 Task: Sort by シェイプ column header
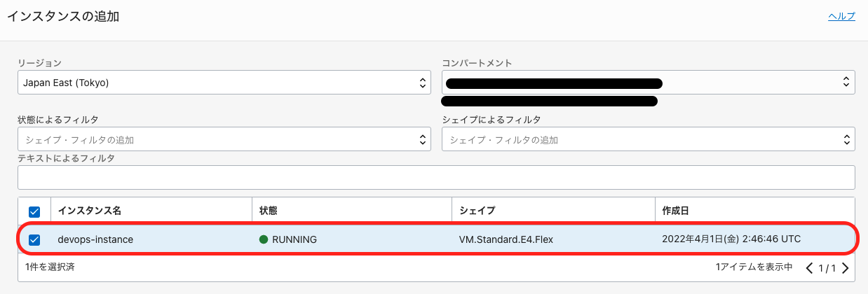(477, 211)
